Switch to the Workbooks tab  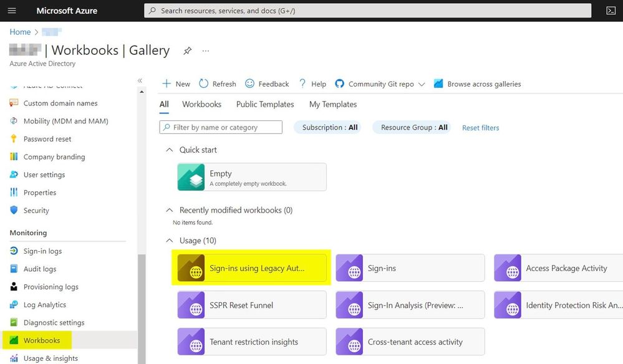point(202,104)
